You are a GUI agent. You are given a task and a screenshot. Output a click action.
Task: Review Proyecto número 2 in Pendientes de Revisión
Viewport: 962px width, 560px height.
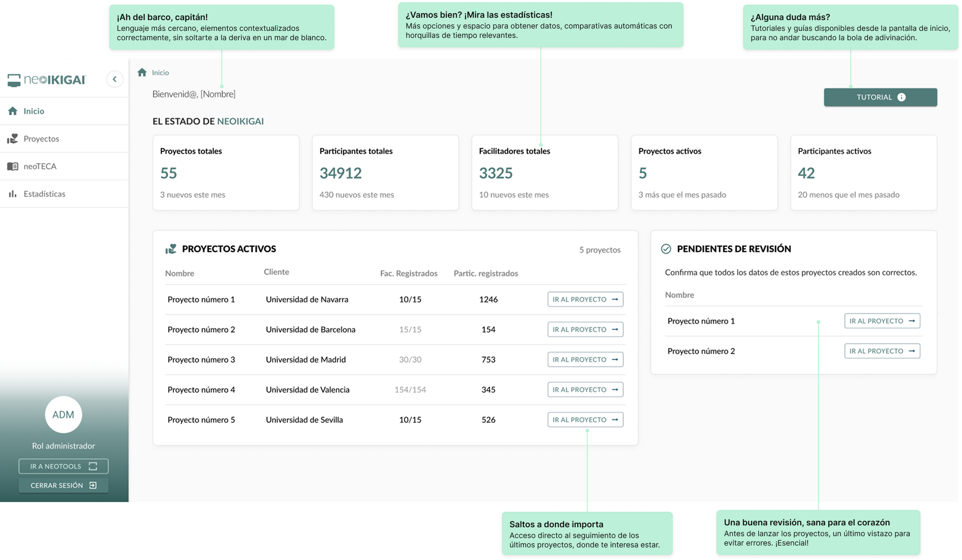pos(882,351)
